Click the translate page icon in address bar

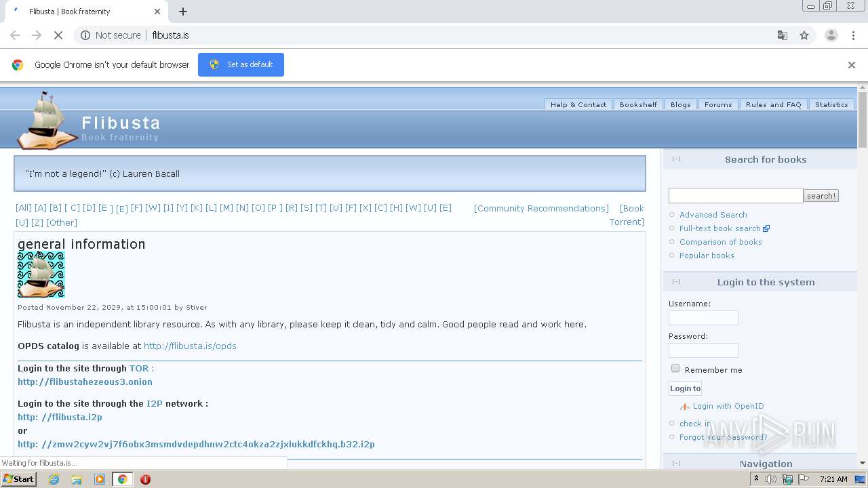(x=782, y=35)
